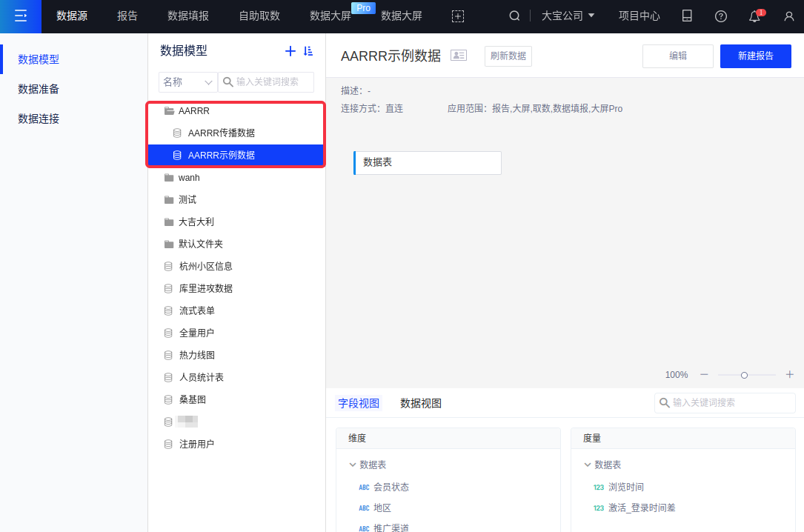Click the zoom slider handle

744,375
